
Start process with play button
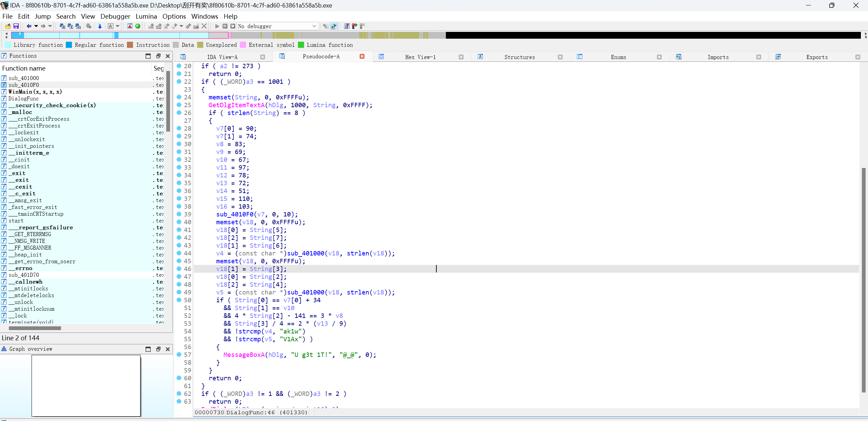click(x=217, y=26)
